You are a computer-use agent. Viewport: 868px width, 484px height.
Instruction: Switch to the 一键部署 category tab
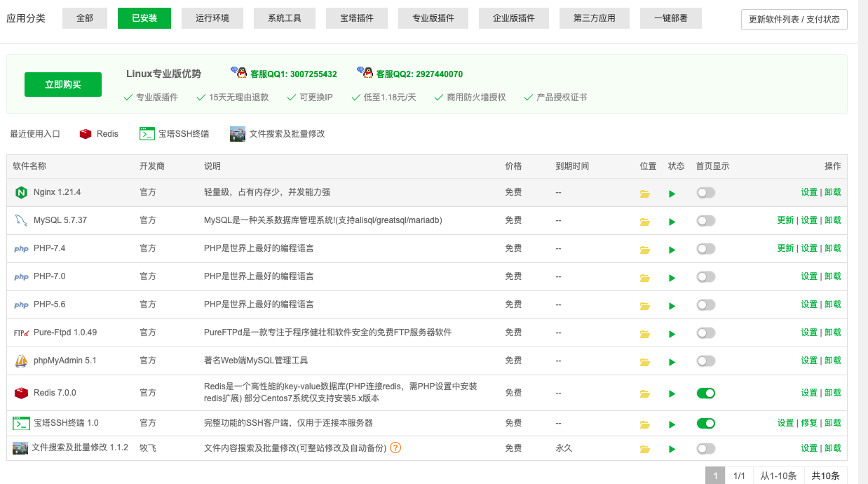point(671,18)
